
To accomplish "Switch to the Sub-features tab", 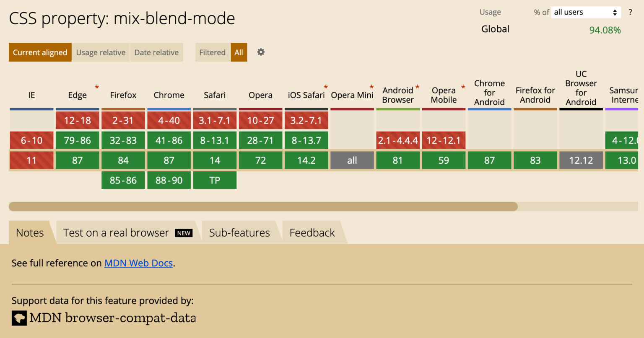I will [239, 232].
